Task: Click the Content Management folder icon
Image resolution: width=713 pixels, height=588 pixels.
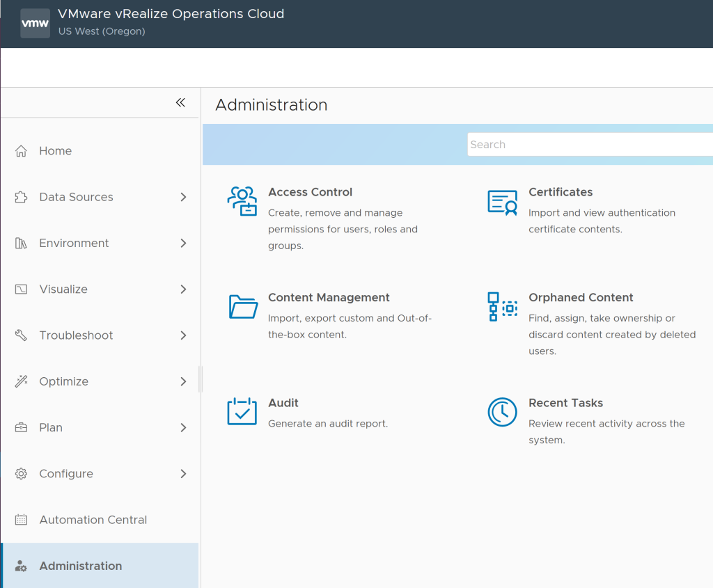Action: (243, 306)
